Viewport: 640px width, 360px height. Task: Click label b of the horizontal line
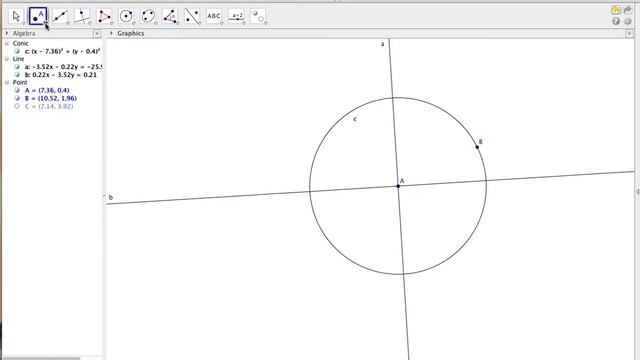point(111,198)
